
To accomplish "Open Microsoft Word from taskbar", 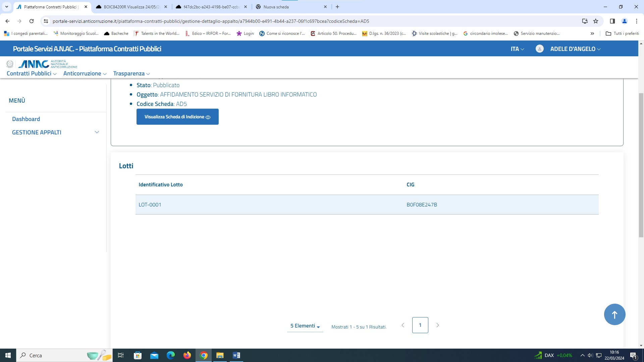I will pos(236,355).
